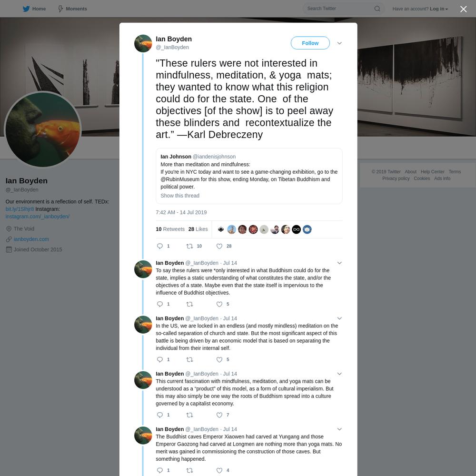Open options chevron on first reply tweet

point(339,263)
